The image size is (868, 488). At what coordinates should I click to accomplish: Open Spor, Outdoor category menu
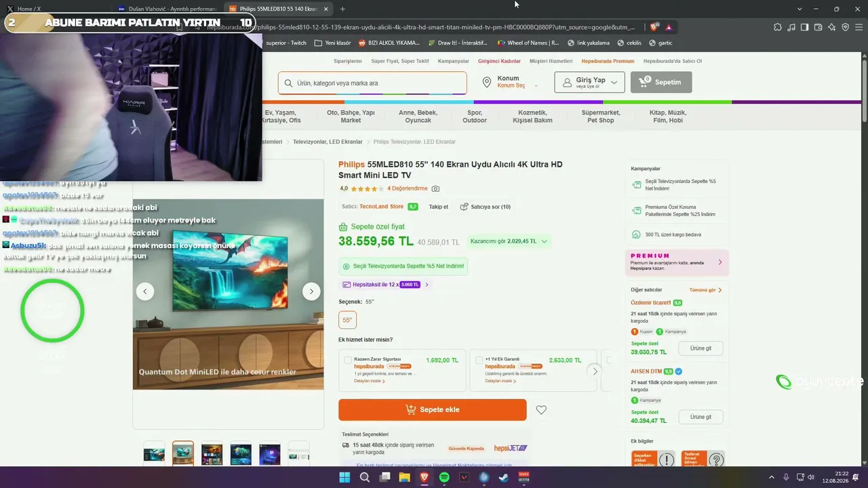(475, 117)
